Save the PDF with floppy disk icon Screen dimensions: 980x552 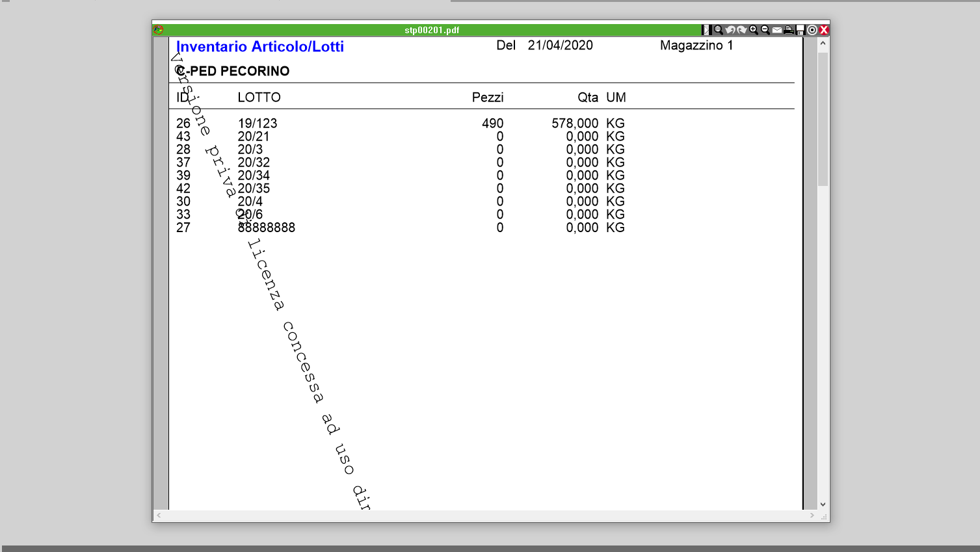tap(801, 30)
